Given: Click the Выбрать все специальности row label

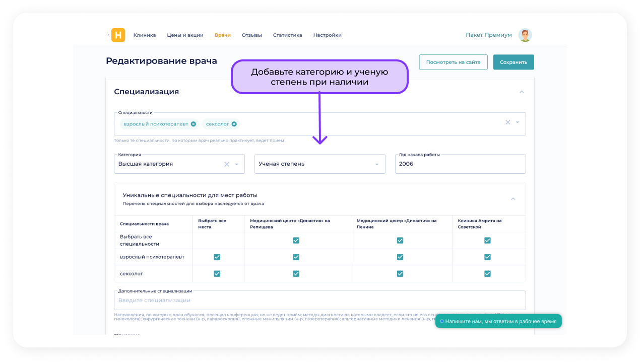Looking at the screenshot, I should coord(139,240).
